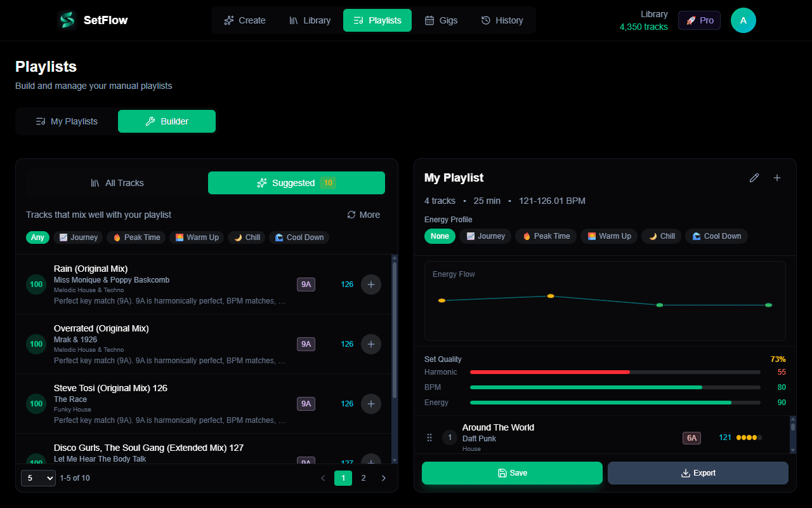Rename My Playlist using the pencil icon
812x508 pixels.
point(754,178)
